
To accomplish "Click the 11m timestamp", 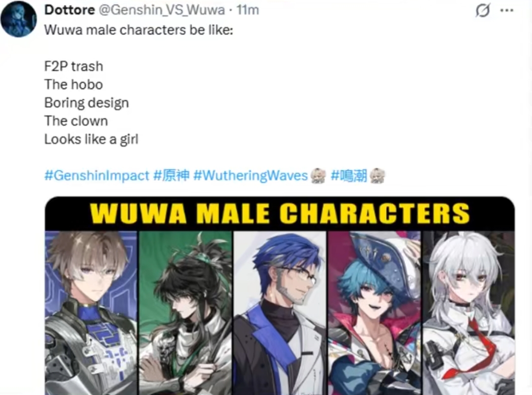I will coord(248,10).
